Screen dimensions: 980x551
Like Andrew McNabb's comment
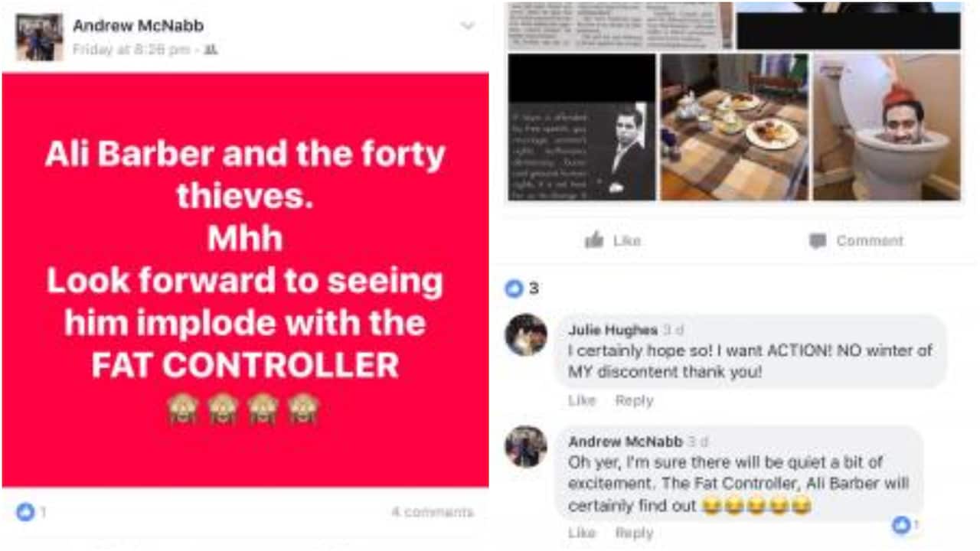click(582, 533)
